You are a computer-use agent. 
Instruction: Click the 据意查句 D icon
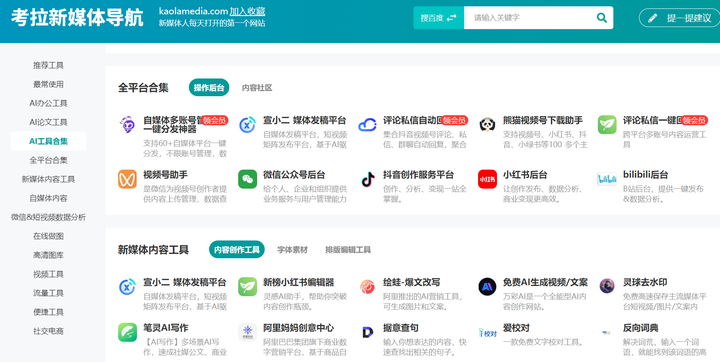point(367,332)
